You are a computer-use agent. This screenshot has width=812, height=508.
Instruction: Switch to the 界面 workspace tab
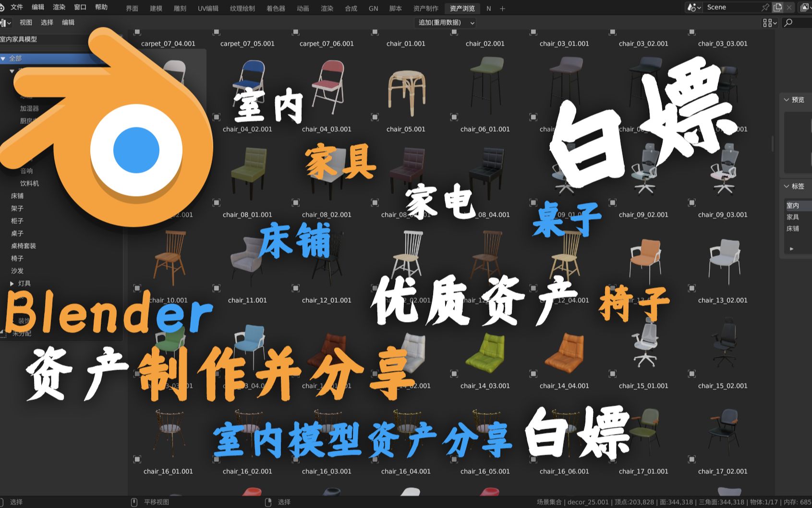pos(132,8)
